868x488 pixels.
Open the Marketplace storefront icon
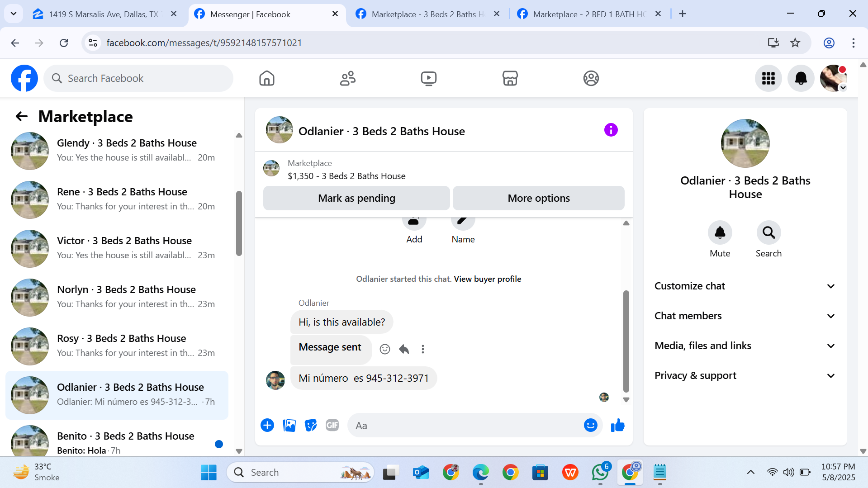coord(510,78)
